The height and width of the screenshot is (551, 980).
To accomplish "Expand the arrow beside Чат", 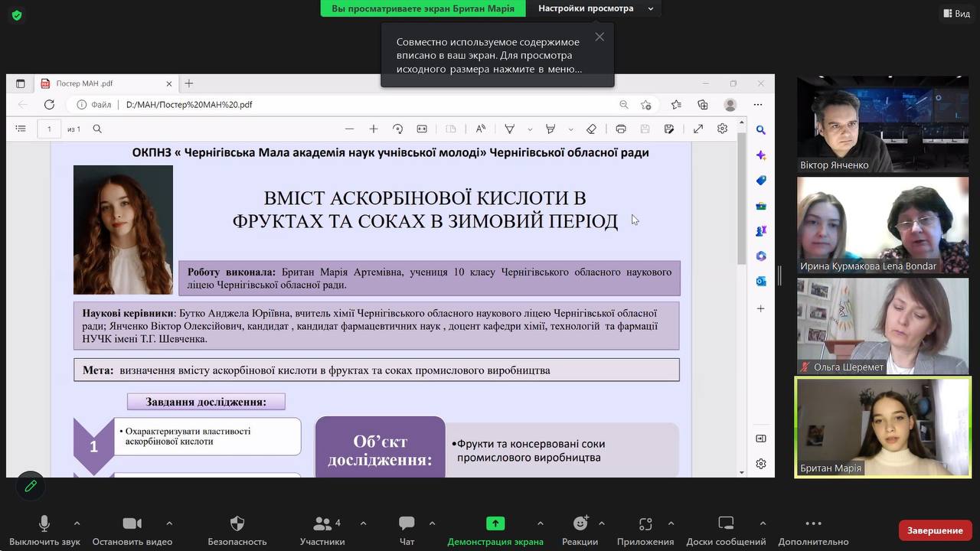I will (432, 523).
